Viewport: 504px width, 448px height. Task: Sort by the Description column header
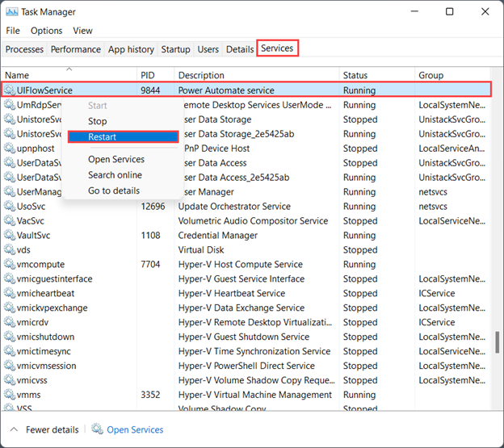(x=257, y=75)
